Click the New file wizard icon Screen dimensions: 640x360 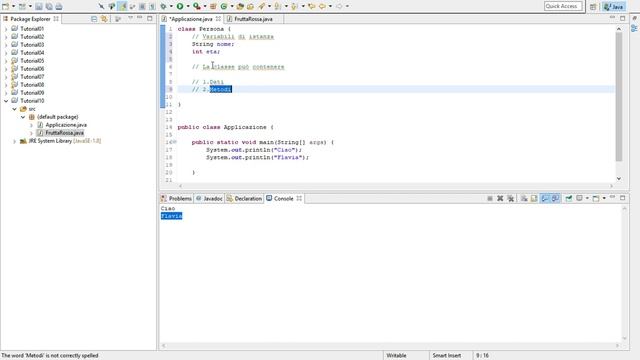pos(6,6)
